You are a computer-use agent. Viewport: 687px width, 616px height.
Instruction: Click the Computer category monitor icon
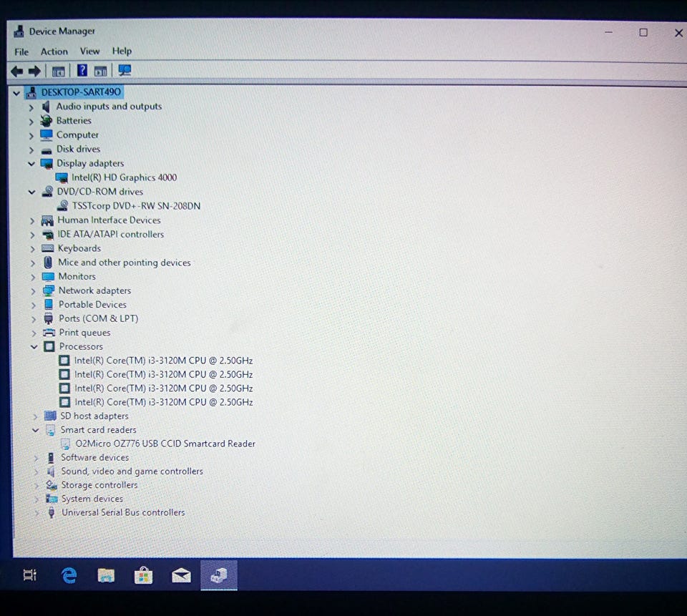[47, 135]
